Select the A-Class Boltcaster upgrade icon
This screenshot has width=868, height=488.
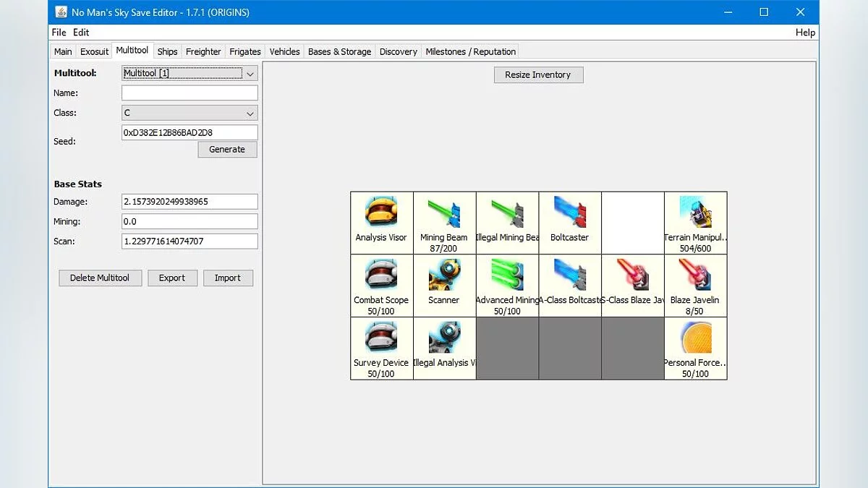tap(570, 275)
